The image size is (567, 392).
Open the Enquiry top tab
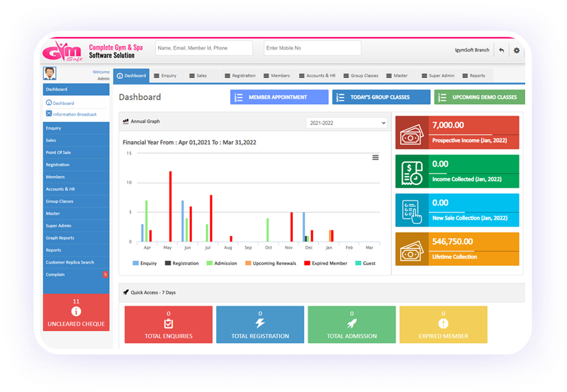[x=165, y=76]
